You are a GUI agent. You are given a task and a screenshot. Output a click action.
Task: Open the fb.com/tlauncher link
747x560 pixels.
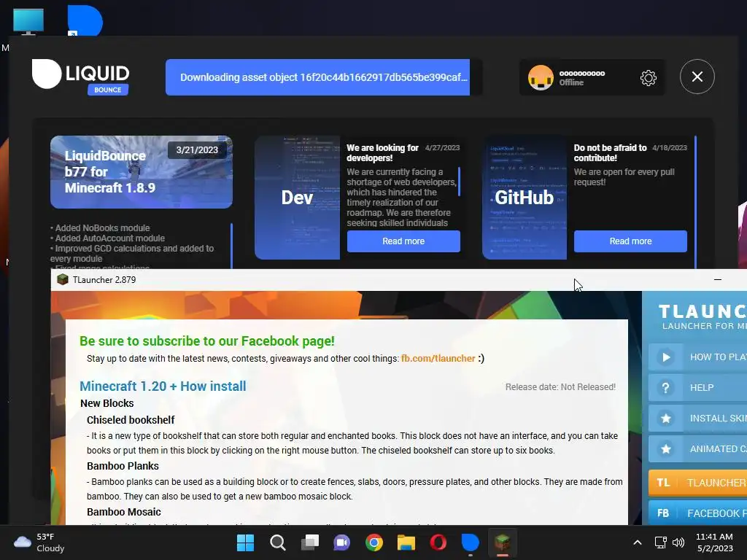tap(438, 359)
